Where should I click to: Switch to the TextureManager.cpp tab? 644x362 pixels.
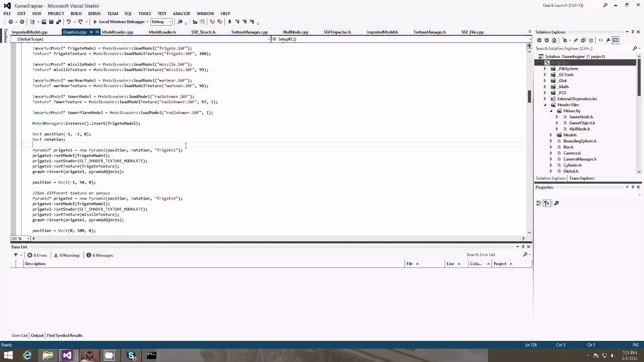[249, 32]
